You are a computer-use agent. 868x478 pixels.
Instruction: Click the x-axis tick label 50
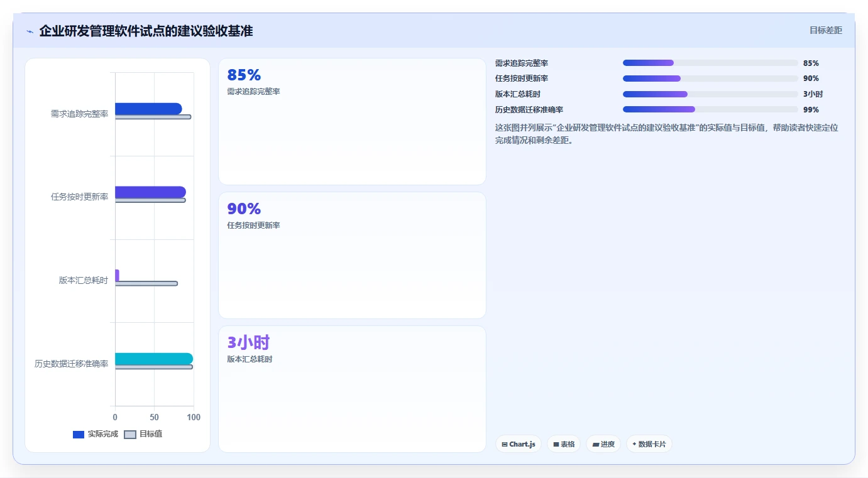point(154,417)
